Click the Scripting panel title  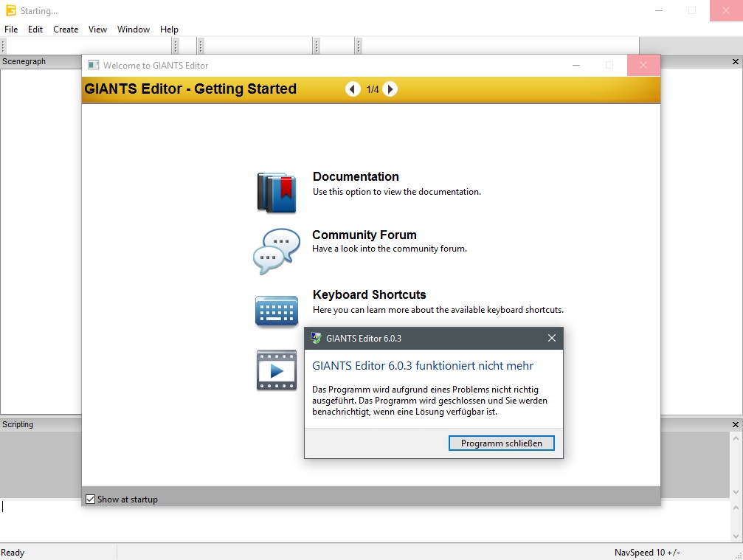click(x=18, y=424)
